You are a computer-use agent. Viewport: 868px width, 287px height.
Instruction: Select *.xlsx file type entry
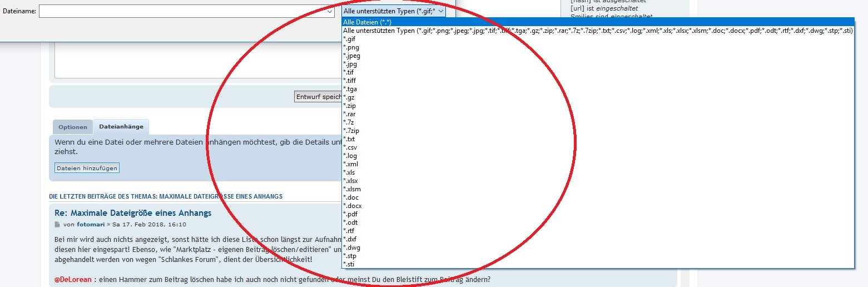(x=351, y=181)
